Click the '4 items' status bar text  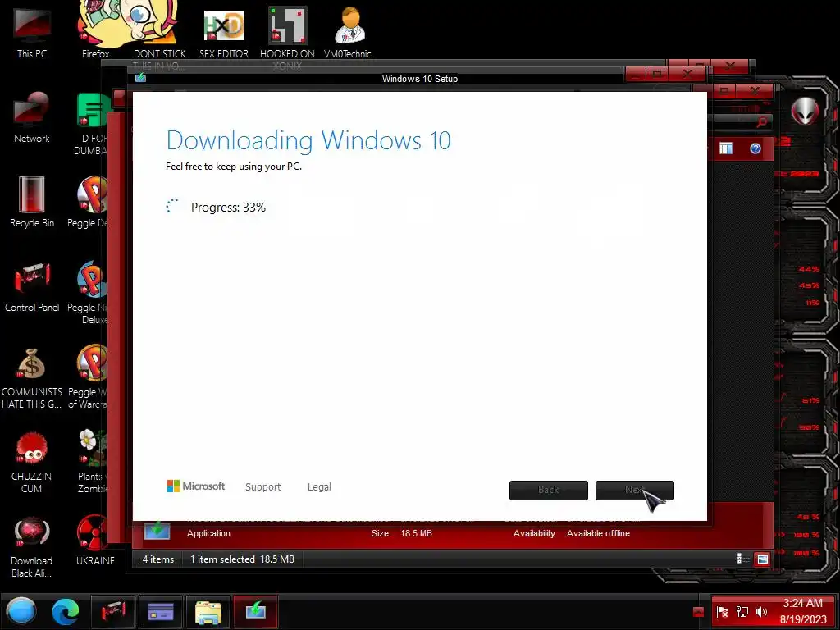[158, 559]
